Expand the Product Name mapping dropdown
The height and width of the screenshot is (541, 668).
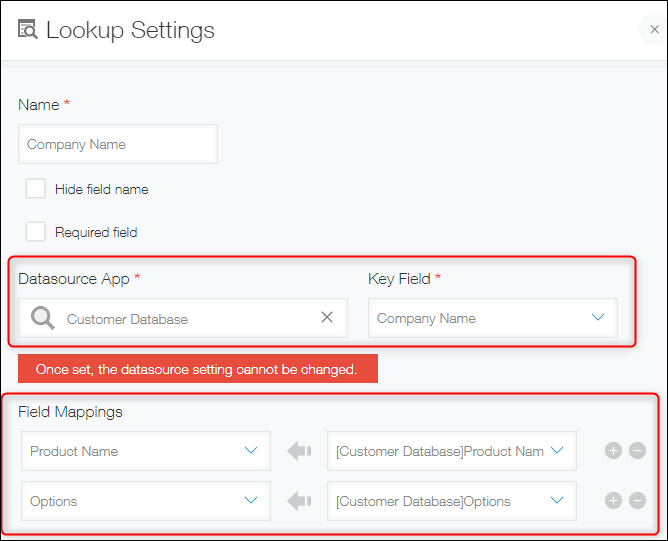click(x=145, y=451)
